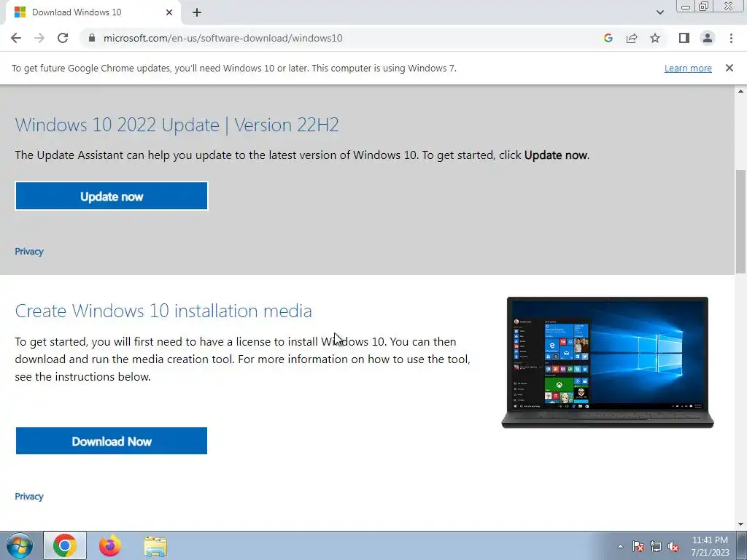
Task: Click the scrollbar up arrow
Action: 740,91
